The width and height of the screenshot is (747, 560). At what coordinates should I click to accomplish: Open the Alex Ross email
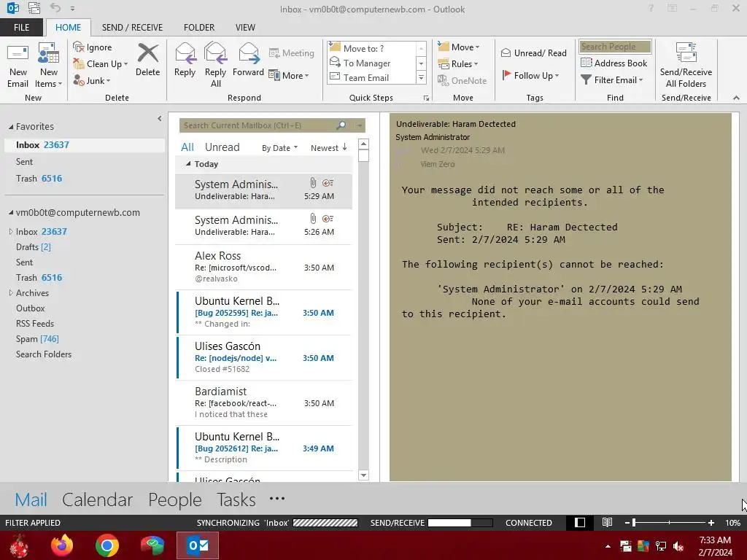(x=264, y=267)
